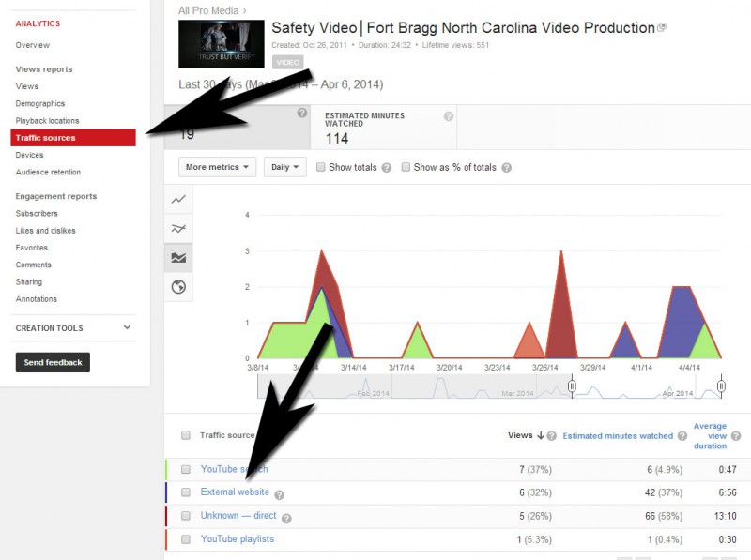Open the Devices report

tap(30, 155)
